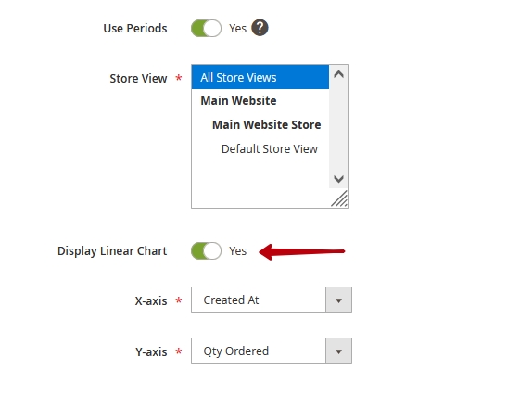
Task: Click the Yes label beside Display Linear Chart
Action: [x=237, y=251]
